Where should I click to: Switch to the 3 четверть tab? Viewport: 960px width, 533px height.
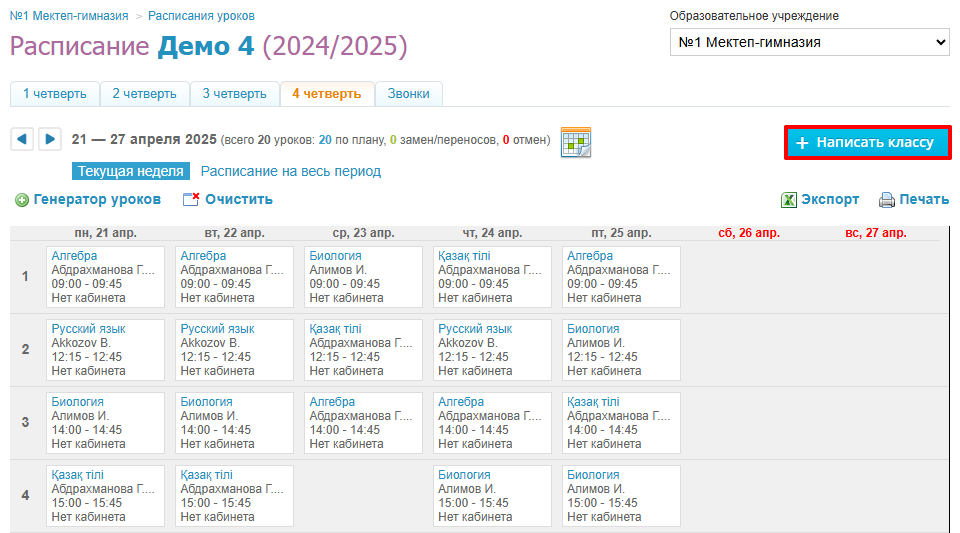pos(234,94)
